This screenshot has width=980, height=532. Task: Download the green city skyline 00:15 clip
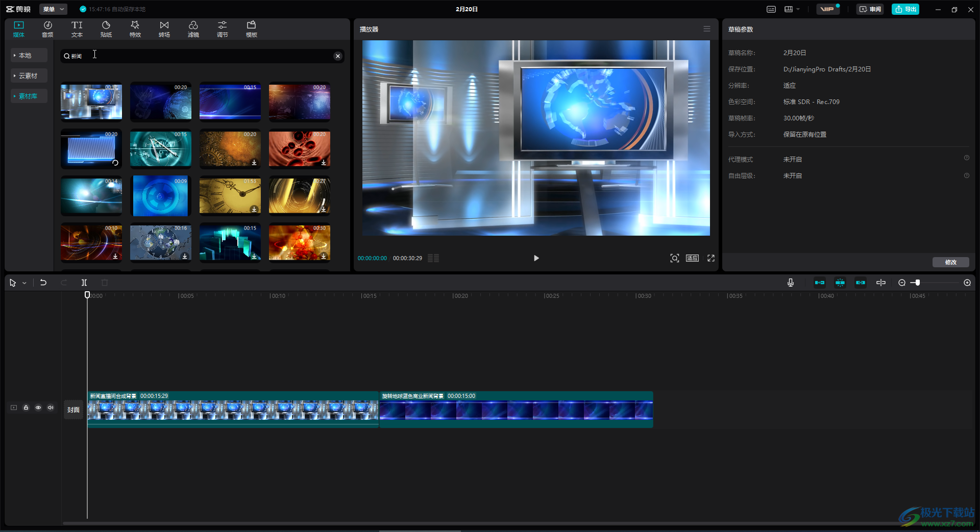(254, 256)
